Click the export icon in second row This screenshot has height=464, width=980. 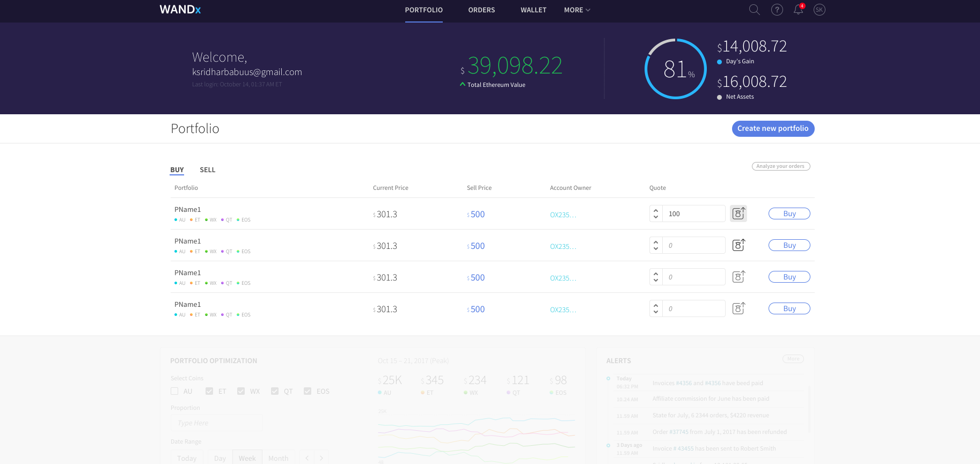pos(738,245)
